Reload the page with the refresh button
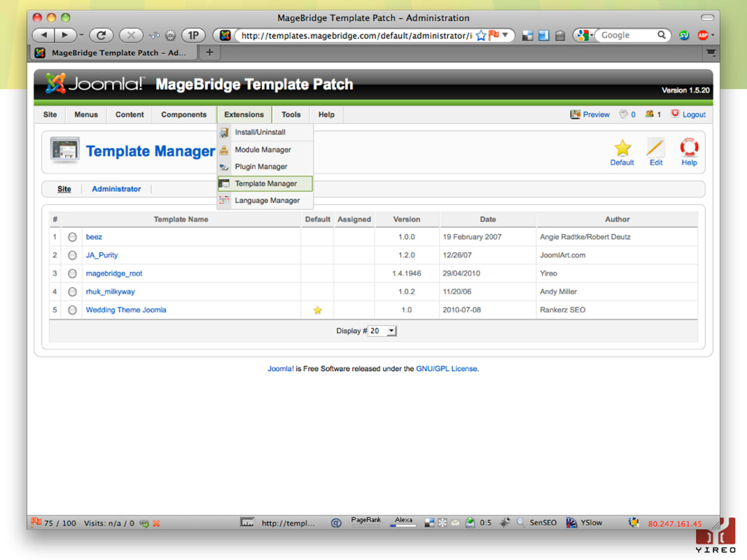The image size is (747, 560). coord(101,35)
